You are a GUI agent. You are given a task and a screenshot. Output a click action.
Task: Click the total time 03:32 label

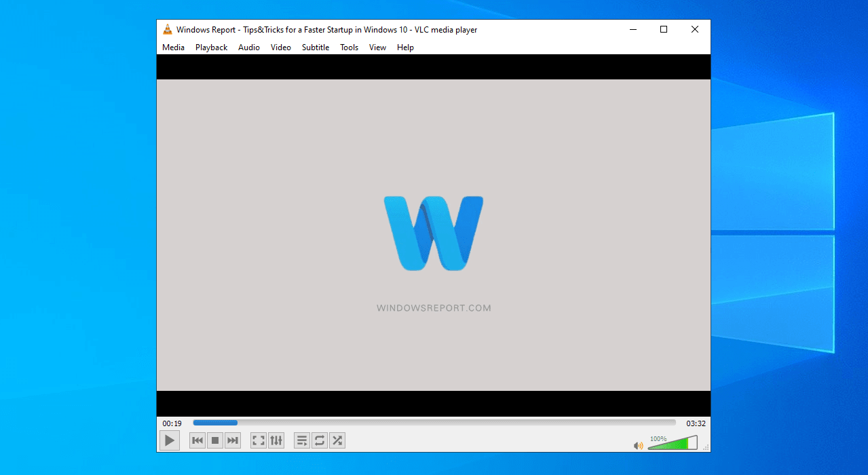[x=696, y=423]
